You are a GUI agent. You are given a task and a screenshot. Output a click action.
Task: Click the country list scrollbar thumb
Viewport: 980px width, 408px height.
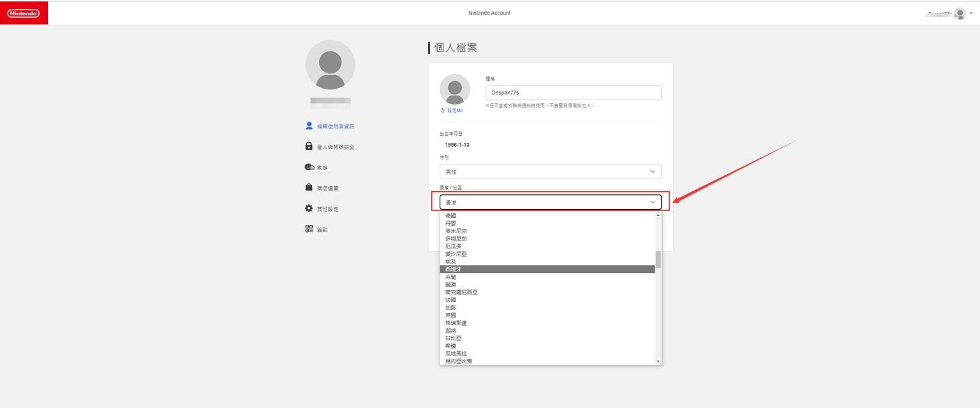pyautogui.click(x=658, y=259)
